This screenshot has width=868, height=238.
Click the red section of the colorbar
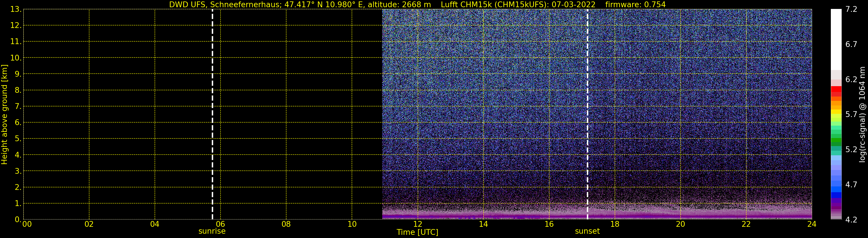[836, 91]
